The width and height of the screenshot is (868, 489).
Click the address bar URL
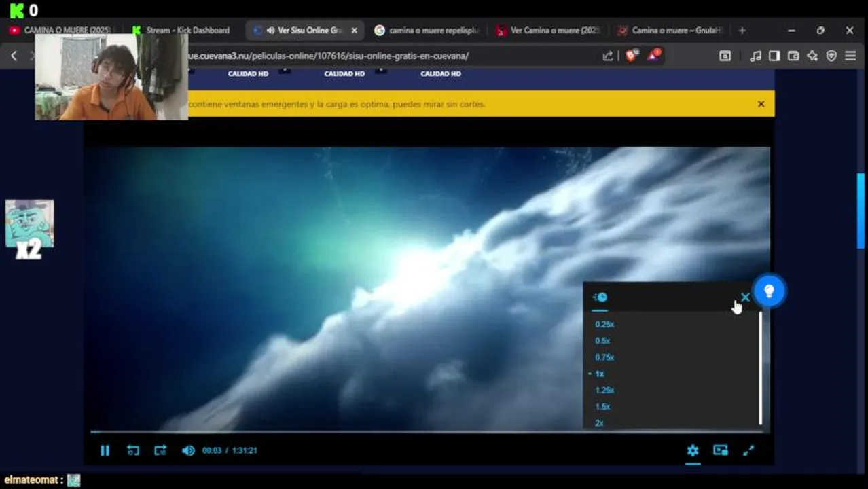pos(328,56)
